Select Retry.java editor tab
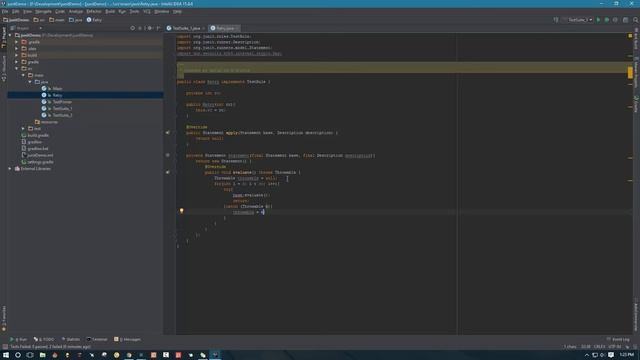 224,28
